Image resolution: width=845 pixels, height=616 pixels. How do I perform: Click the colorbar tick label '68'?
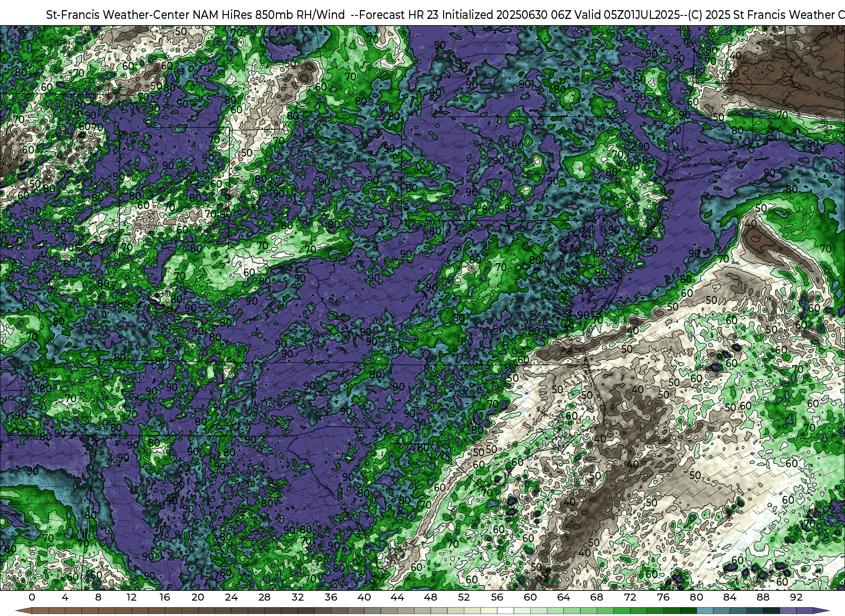click(597, 598)
